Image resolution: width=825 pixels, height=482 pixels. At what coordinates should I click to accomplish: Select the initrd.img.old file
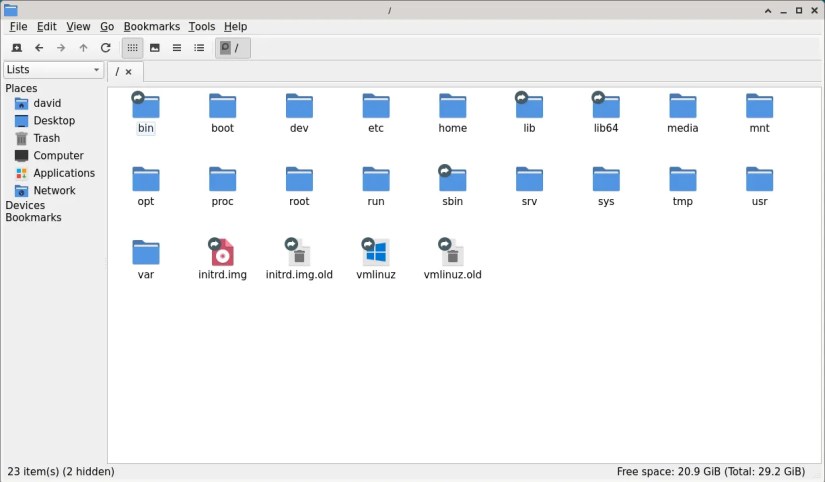tap(299, 259)
